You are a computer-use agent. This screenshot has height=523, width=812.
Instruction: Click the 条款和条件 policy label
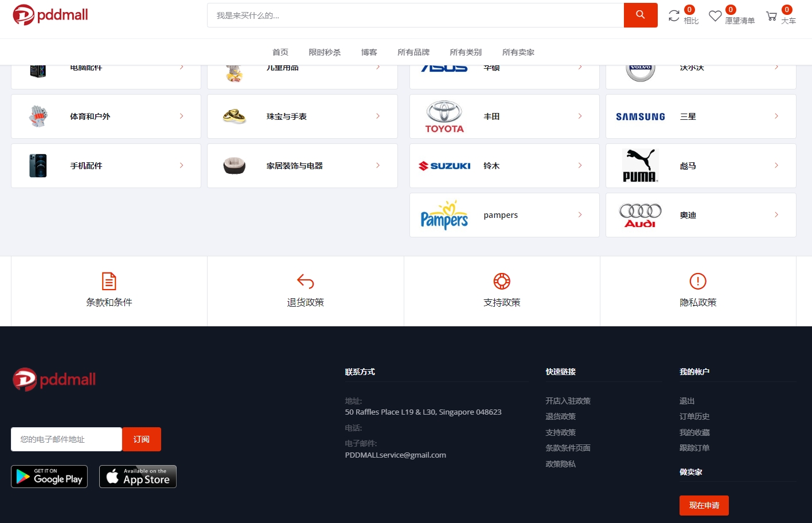point(109,302)
